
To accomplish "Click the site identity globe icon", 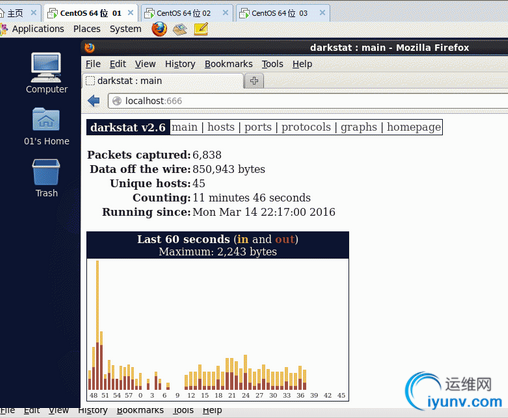I will tap(117, 101).
